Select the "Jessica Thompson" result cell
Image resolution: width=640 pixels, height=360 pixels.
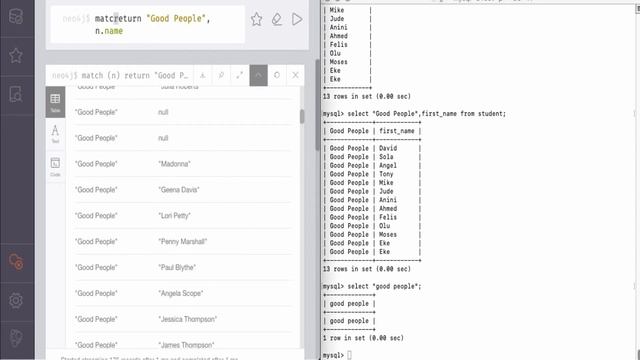click(187, 319)
